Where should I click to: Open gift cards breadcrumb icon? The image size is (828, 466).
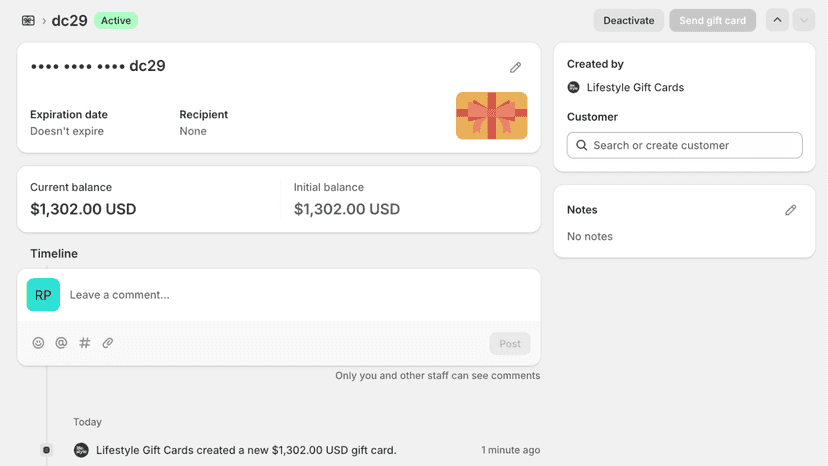pos(28,21)
